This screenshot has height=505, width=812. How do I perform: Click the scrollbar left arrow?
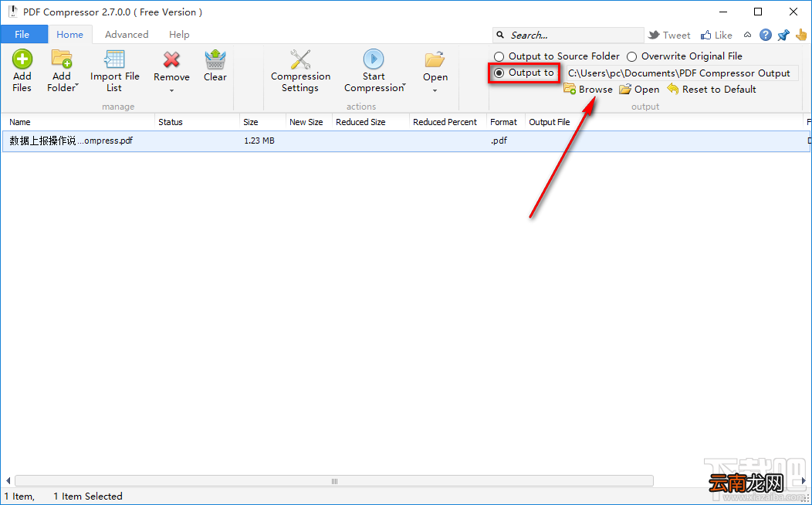click(7, 481)
